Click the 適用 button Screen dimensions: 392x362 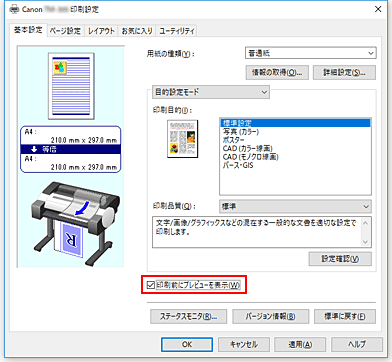click(x=300, y=344)
